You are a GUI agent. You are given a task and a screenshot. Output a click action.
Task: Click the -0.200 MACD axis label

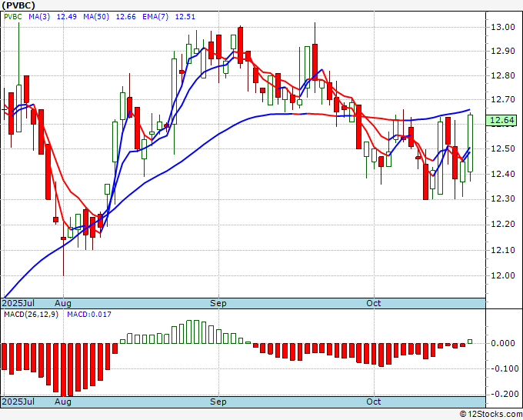501,394
